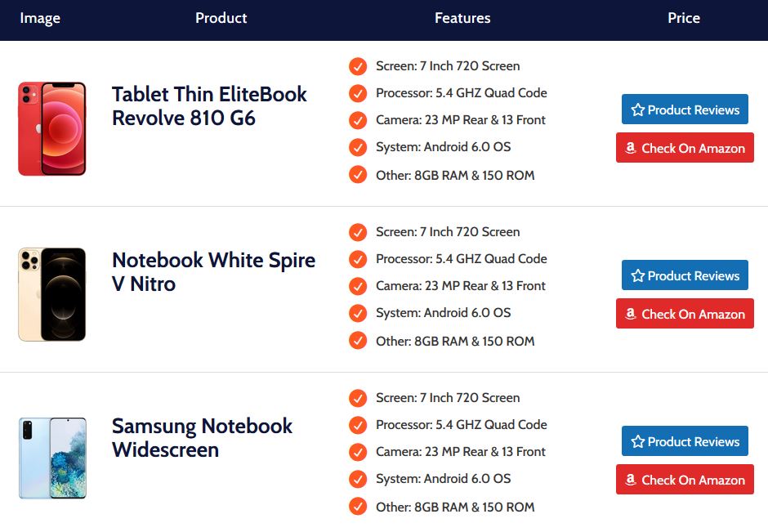
Task: Check Notebook White Spire V Nitro on Amazon
Action: 685,314
